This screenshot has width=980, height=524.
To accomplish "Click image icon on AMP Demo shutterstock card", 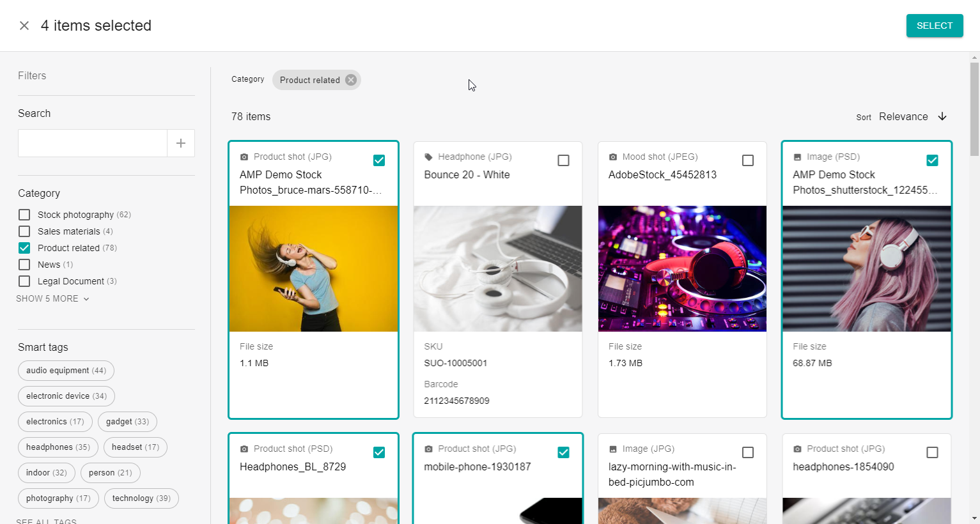I will pyautogui.click(x=797, y=157).
